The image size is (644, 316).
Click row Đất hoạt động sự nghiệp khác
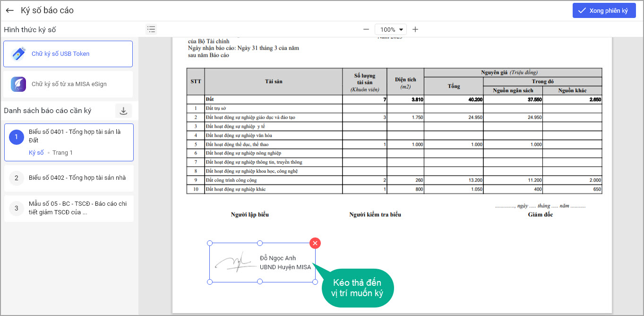[394, 189]
